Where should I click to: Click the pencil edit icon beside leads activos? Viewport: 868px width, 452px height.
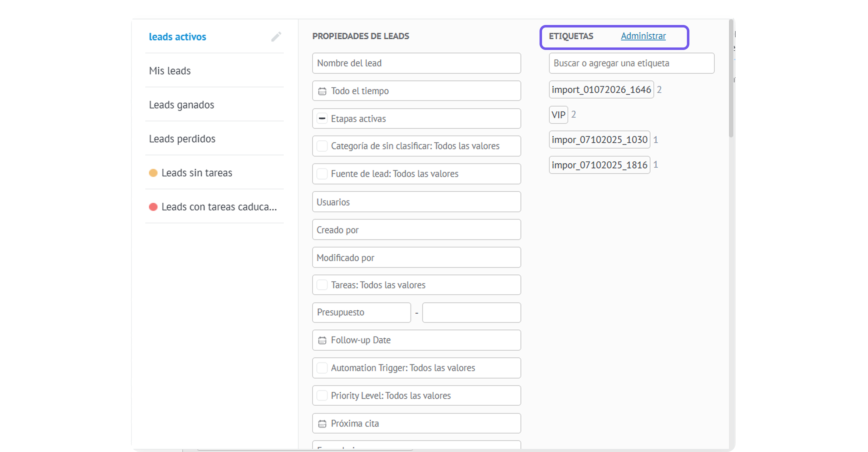point(276,37)
